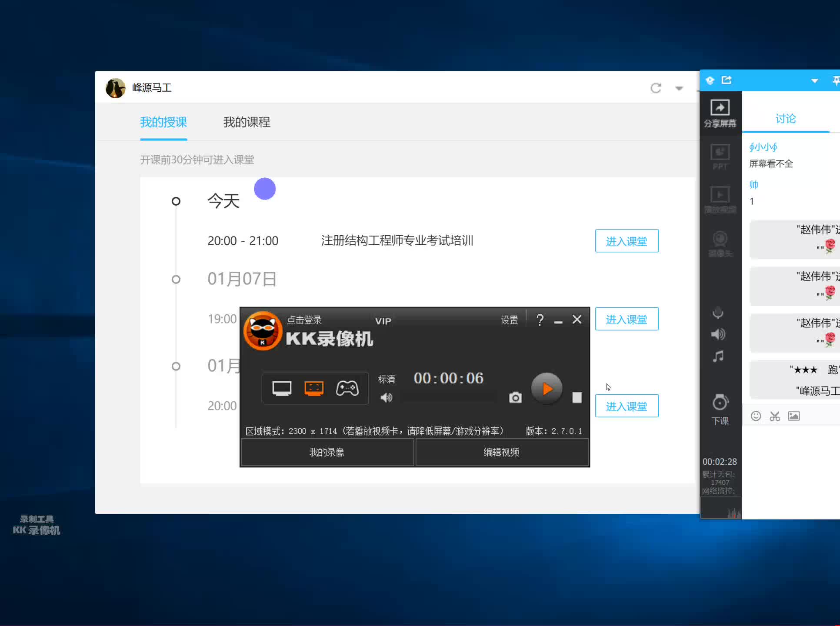Refresh the course list with reload icon
The image size is (840, 626).
point(656,88)
